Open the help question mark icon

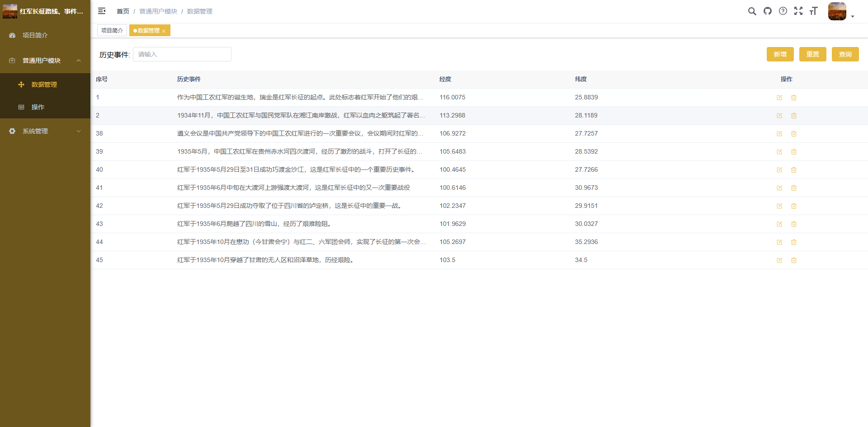coord(783,11)
